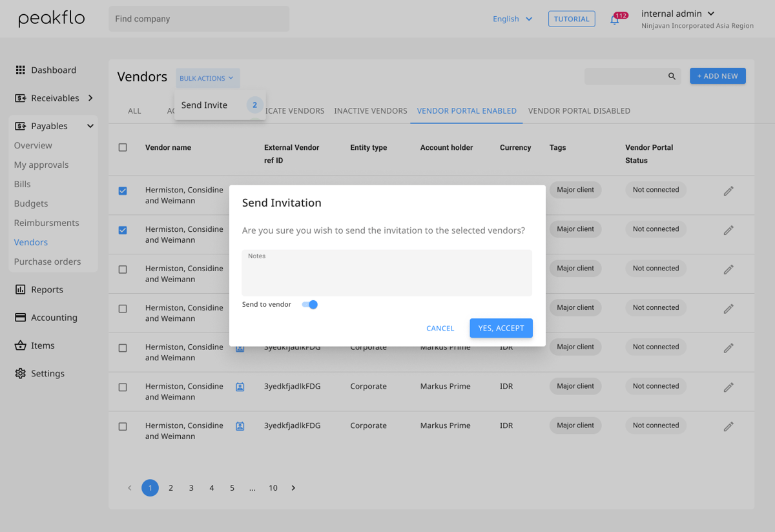This screenshot has height=532, width=775.
Task: Click the magnifier icon in vendor search
Action: (x=672, y=76)
